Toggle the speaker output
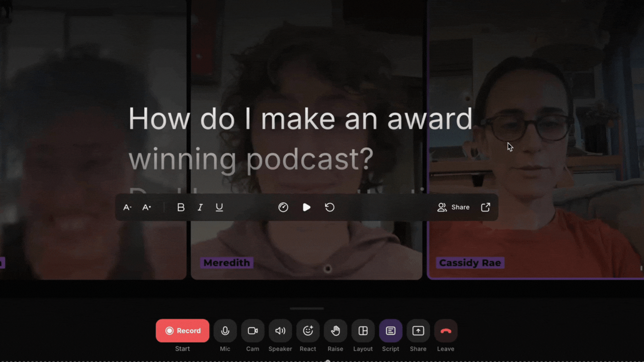Screen dimensions: 644x362 [x=280, y=331]
